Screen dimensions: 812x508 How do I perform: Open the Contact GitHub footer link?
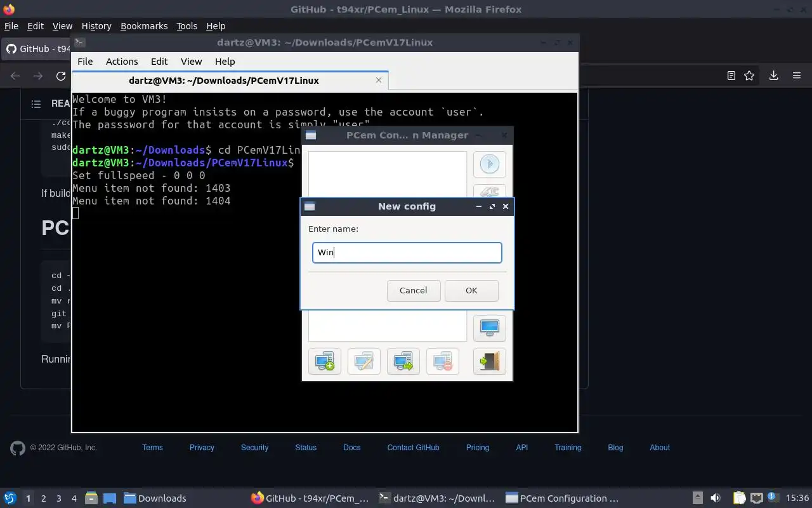(413, 448)
